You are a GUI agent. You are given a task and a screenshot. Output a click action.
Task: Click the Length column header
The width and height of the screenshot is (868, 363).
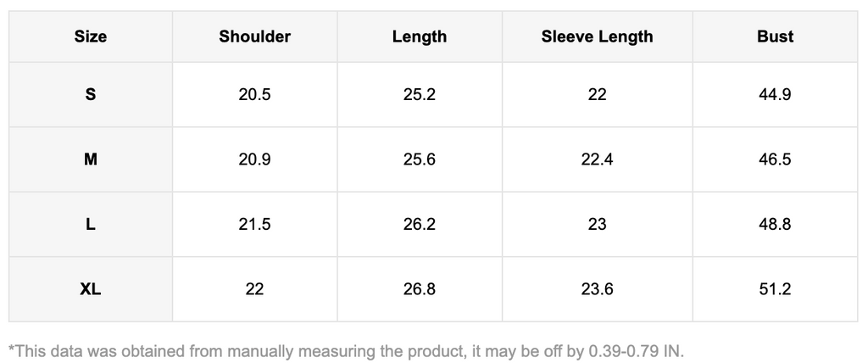click(420, 36)
